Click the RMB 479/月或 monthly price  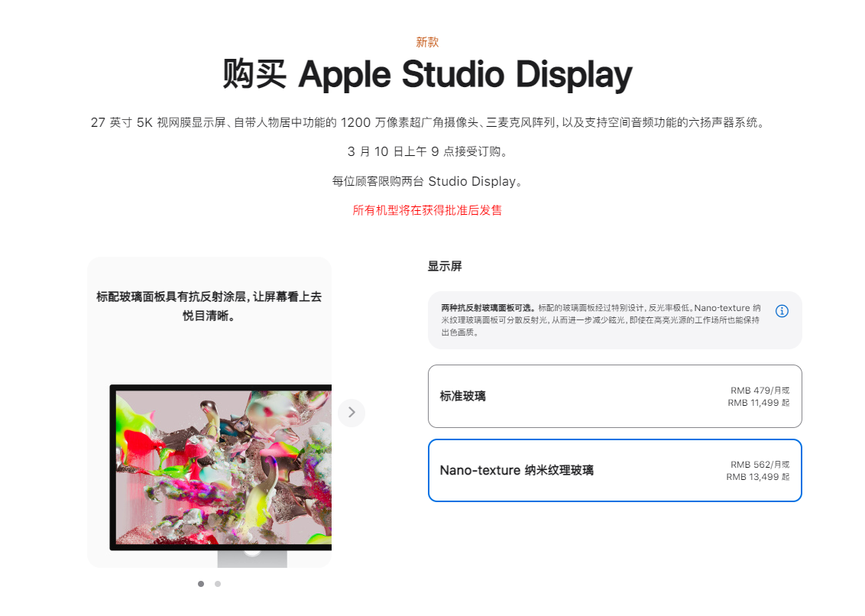[760, 391]
